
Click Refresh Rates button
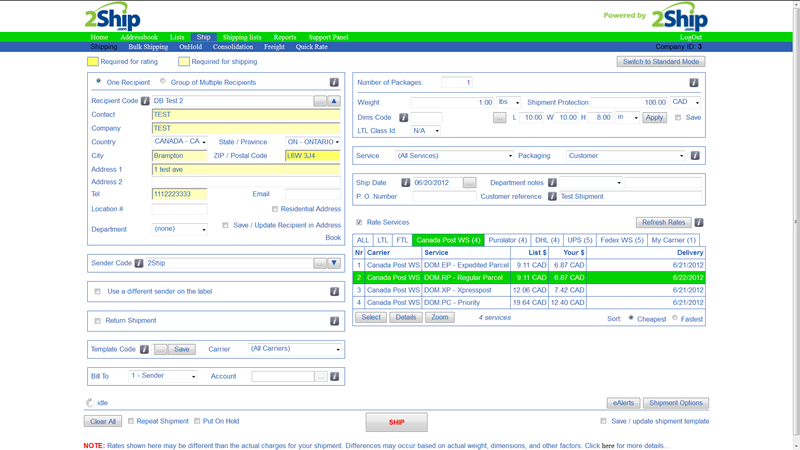(663, 222)
